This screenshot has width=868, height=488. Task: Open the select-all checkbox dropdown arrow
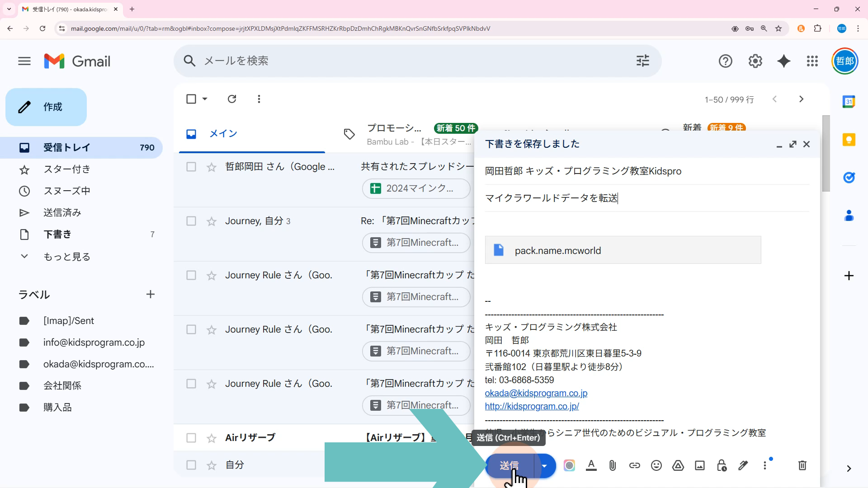click(205, 99)
